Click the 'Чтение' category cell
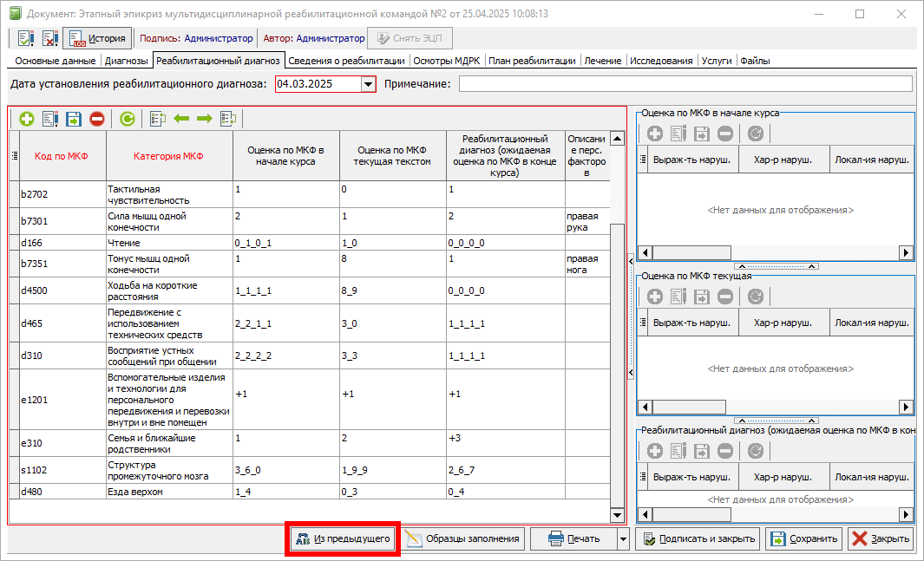Image resolution: width=924 pixels, height=561 pixels. [x=169, y=243]
